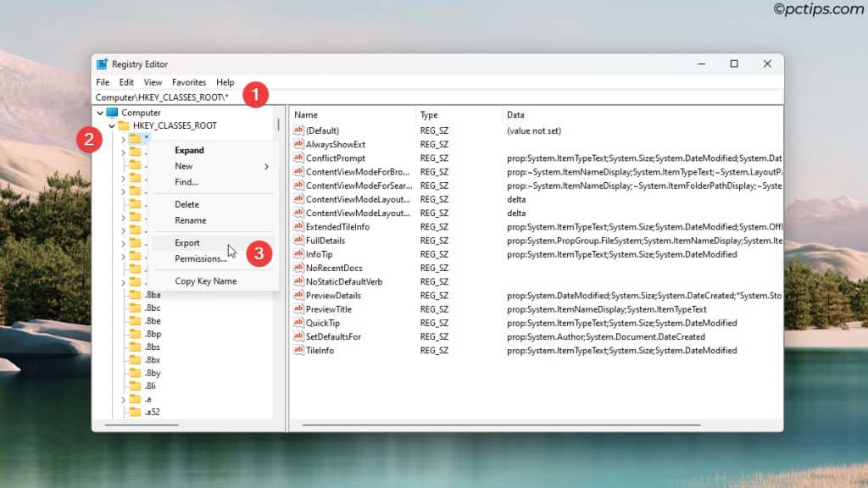
Task: Open the New submenu arrow
Action: (x=266, y=166)
